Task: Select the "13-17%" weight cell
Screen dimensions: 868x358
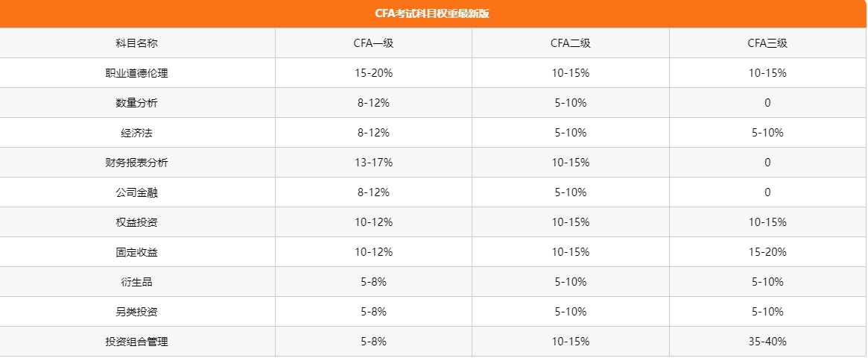Action: 373,163
